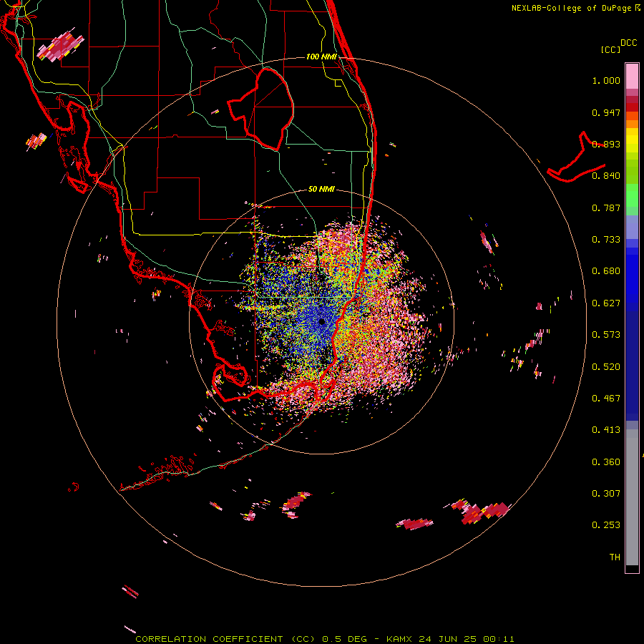
Task: Click inside the Lake Okeechobee outline
Action: tap(265, 109)
